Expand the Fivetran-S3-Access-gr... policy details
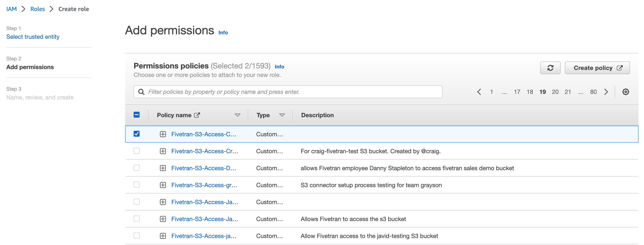The height and width of the screenshot is (245, 644). 163,185
